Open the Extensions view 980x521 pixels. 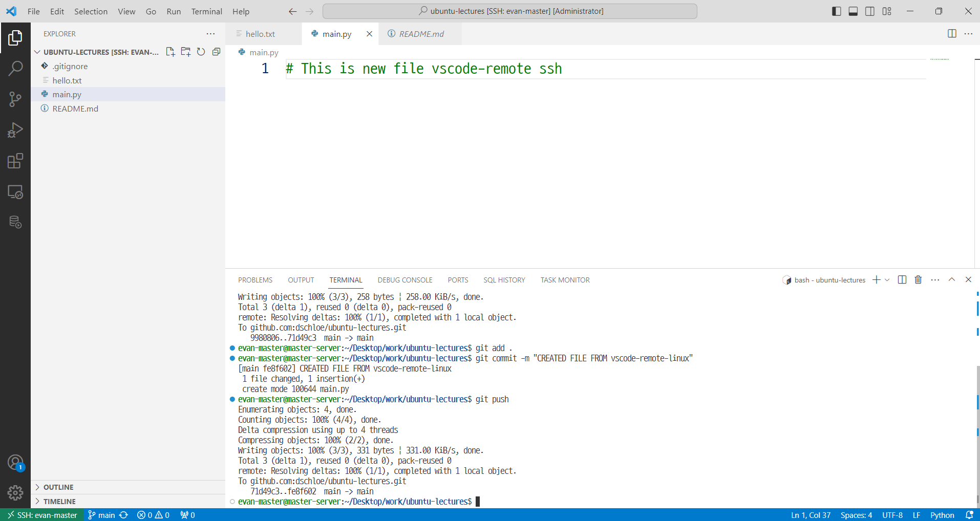pyautogui.click(x=15, y=161)
